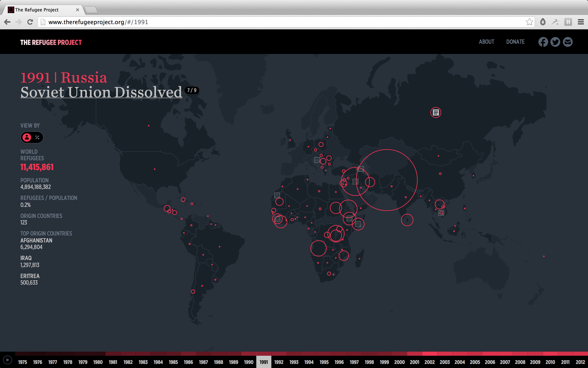Jump to year 1996 on timeline
Viewport: 588px width, 368px height.
click(x=339, y=362)
